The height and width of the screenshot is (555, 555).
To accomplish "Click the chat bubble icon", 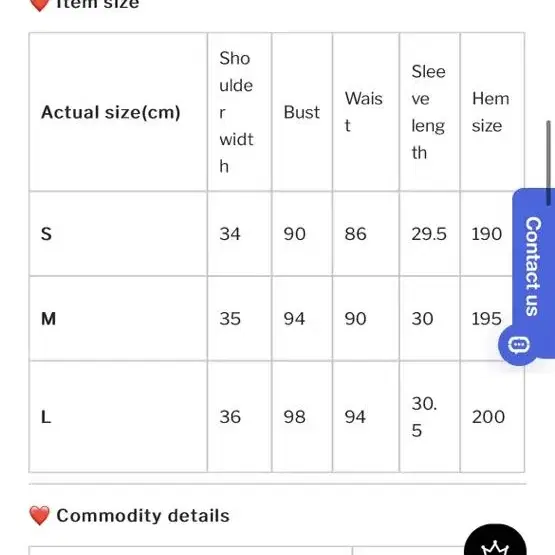I will (519, 345).
